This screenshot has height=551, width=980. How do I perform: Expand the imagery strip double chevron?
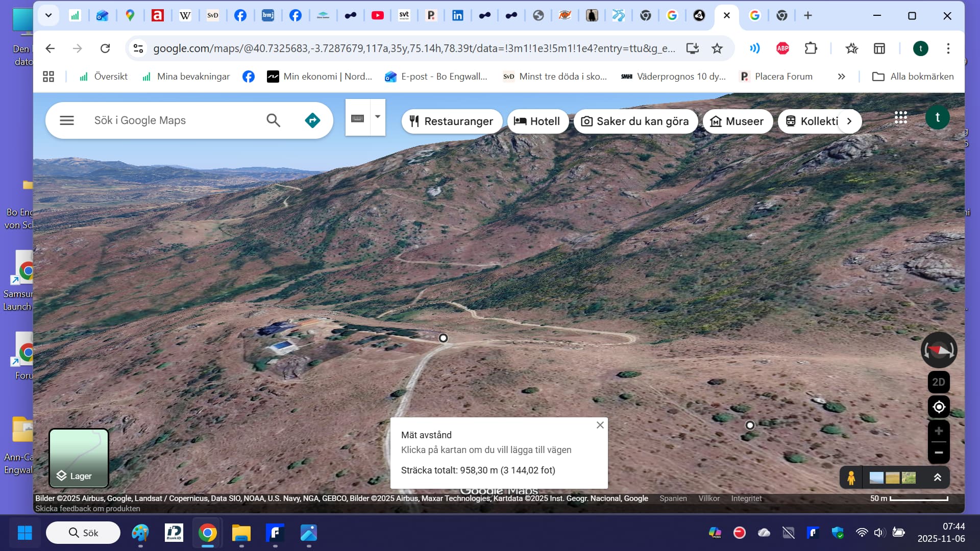[937, 478]
